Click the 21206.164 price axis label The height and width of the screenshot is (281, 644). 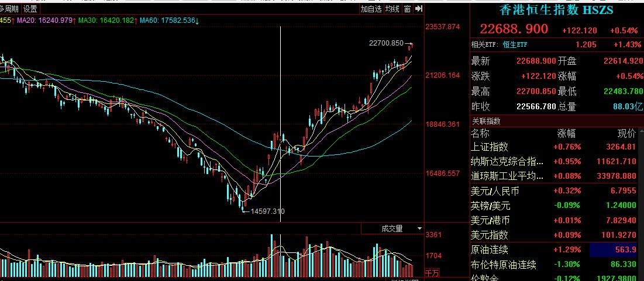click(442, 75)
